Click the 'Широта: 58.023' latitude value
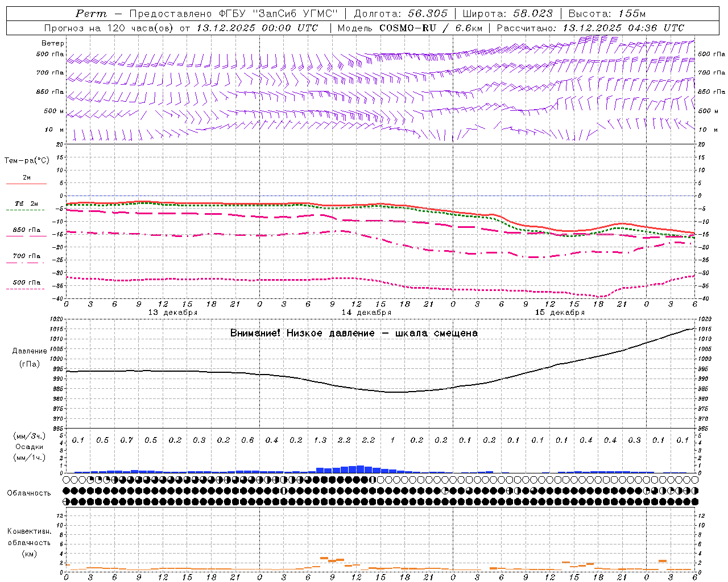The height and width of the screenshot is (582, 728). click(x=507, y=14)
